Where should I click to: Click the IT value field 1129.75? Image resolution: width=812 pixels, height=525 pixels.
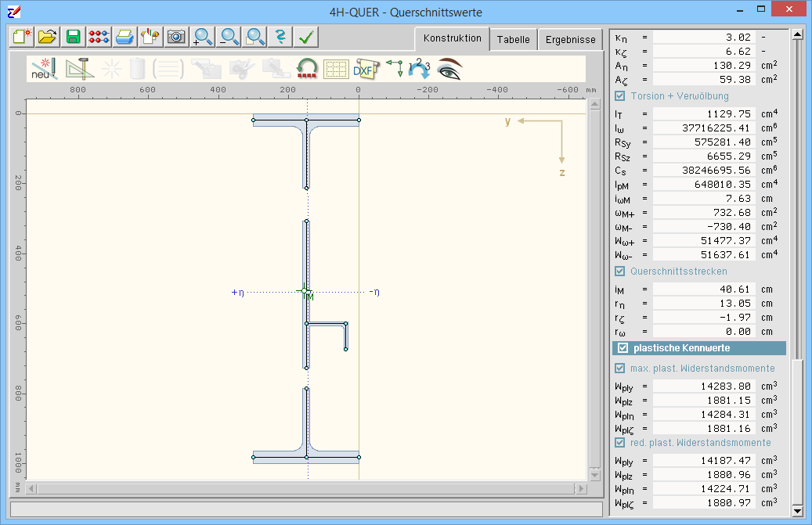pos(703,114)
